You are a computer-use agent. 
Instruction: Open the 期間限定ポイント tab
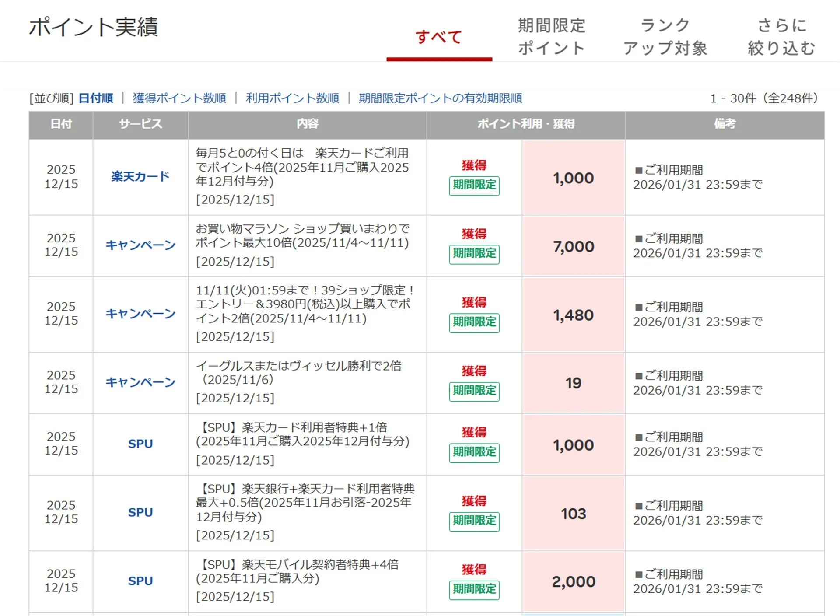coord(551,37)
